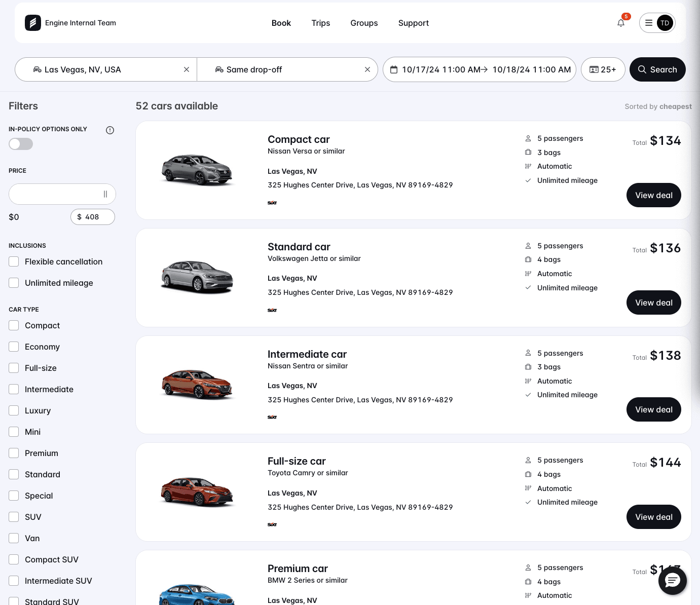Click the Engine logo icon
Viewport: 700px width, 605px height.
(x=33, y=23)
